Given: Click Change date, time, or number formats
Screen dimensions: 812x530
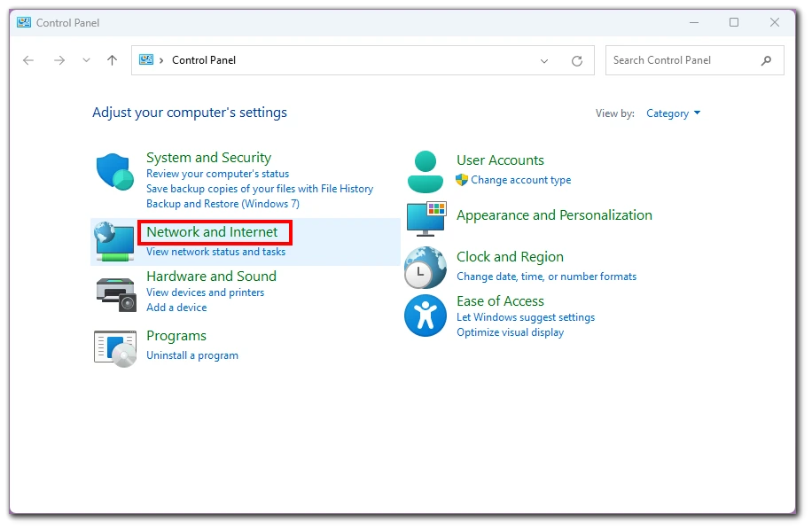Looking at the screenshot, I should click(546, 277).
